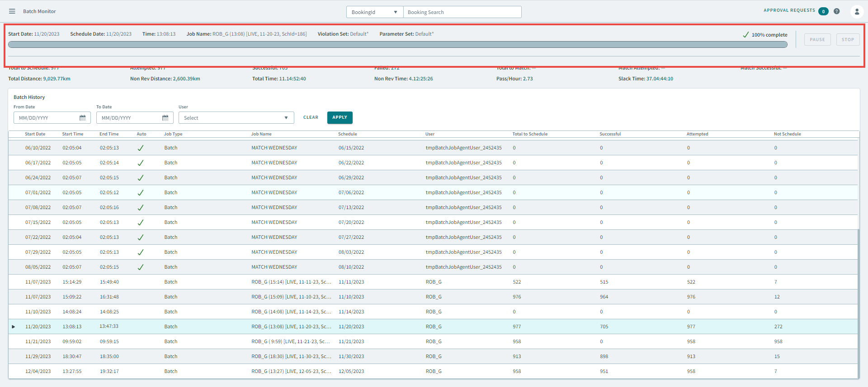The image size is (868, 387).
Task: Open the hamburger navigation menu
Action: tap(12, 11)
